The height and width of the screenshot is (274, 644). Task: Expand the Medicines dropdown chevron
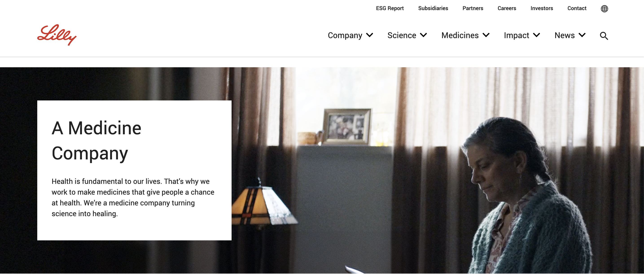click(x=486, y=35)
